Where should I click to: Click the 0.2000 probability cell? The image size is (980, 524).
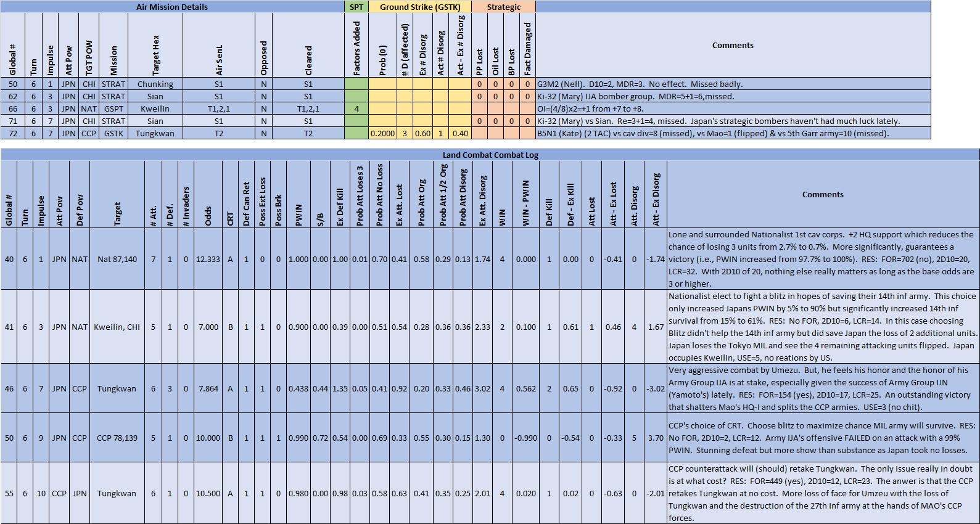pyautogui.click(x=382, y=133)
